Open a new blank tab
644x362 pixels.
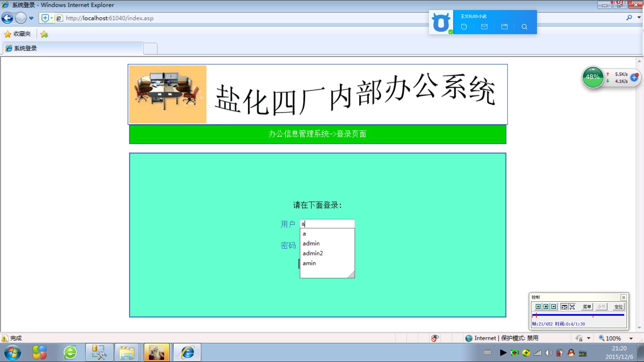point(150,49)
